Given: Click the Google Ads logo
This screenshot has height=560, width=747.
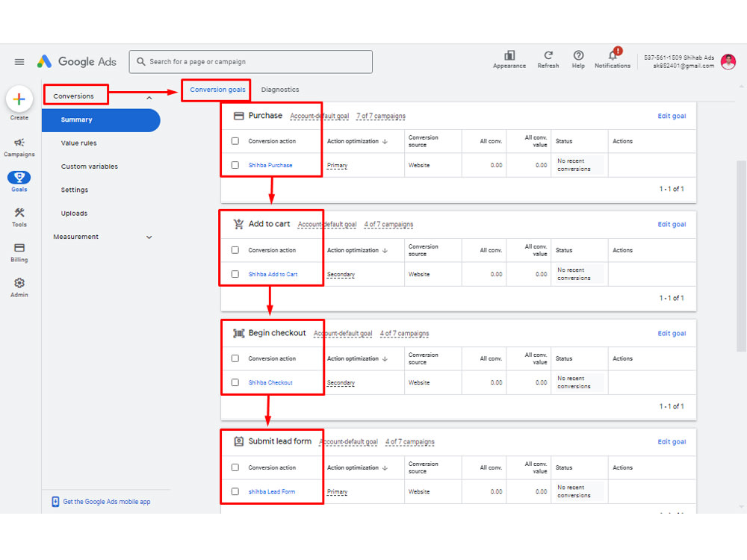Looking at the screenshot, I should click(x=77, y=61).
